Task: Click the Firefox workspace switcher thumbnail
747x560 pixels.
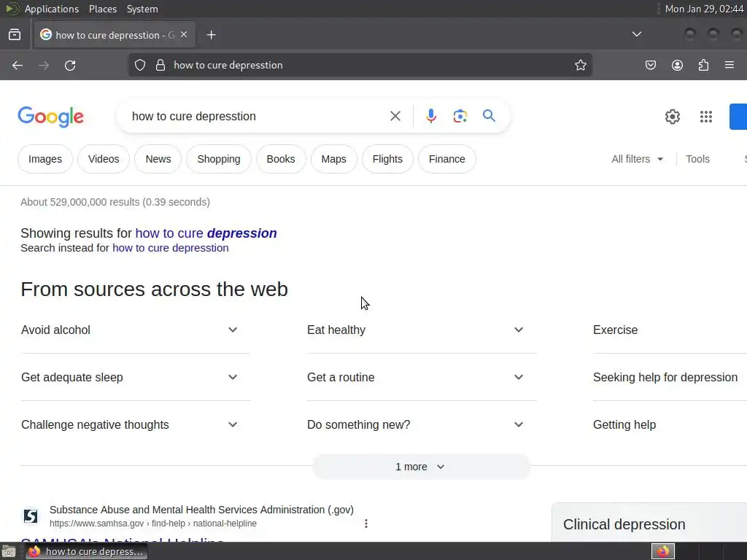Action: tap(663, 551)
